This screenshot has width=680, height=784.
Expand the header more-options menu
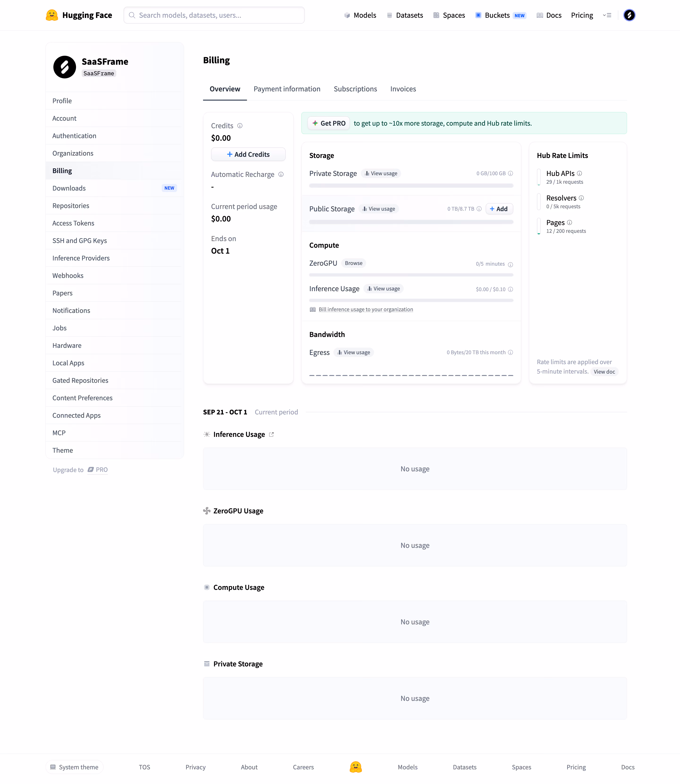[607, 15]
